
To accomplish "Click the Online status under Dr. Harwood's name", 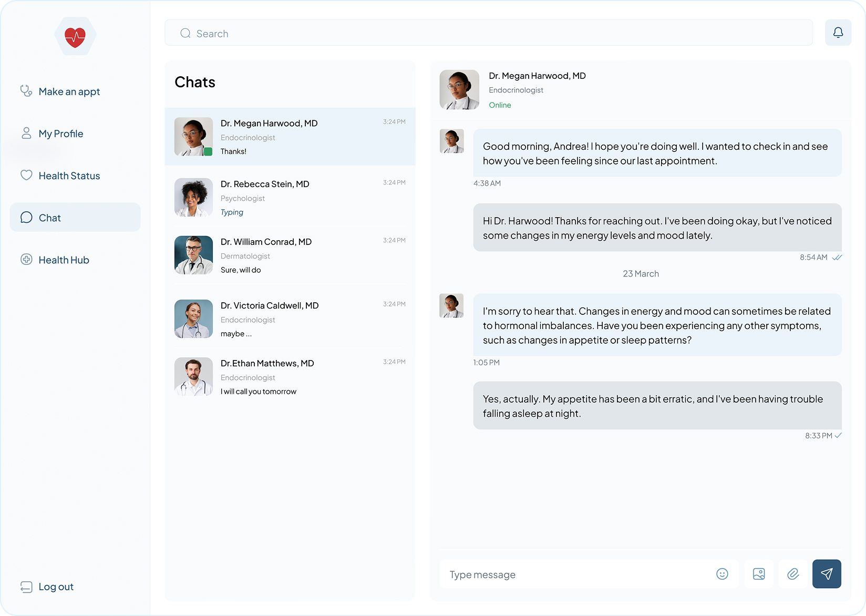I will click(500, 105).
